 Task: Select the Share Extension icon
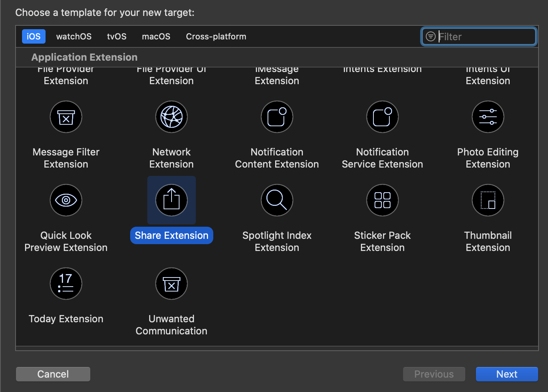pos(172,200)
